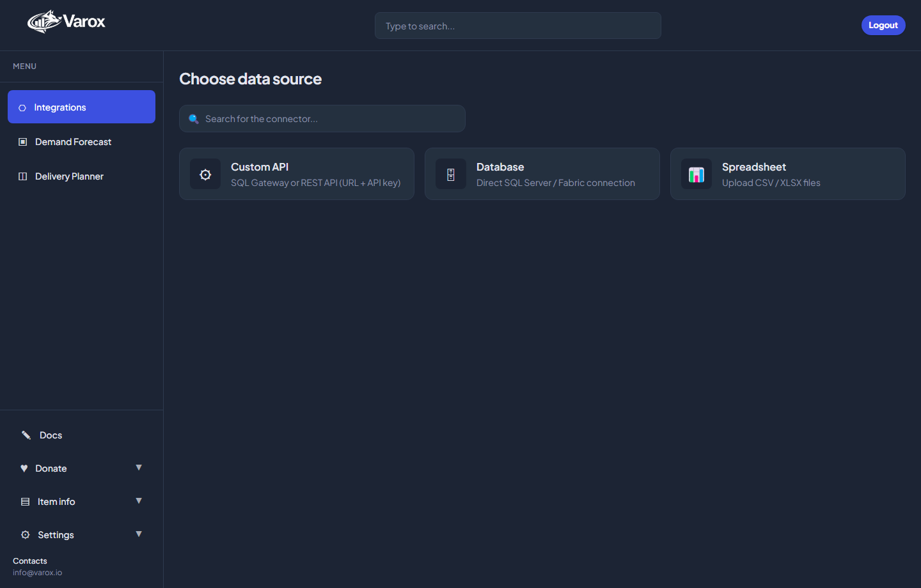The height and width of the screenshot is (588, 921).
Task: Click the gear icon on the Custom API card
Action: (205, 173)
